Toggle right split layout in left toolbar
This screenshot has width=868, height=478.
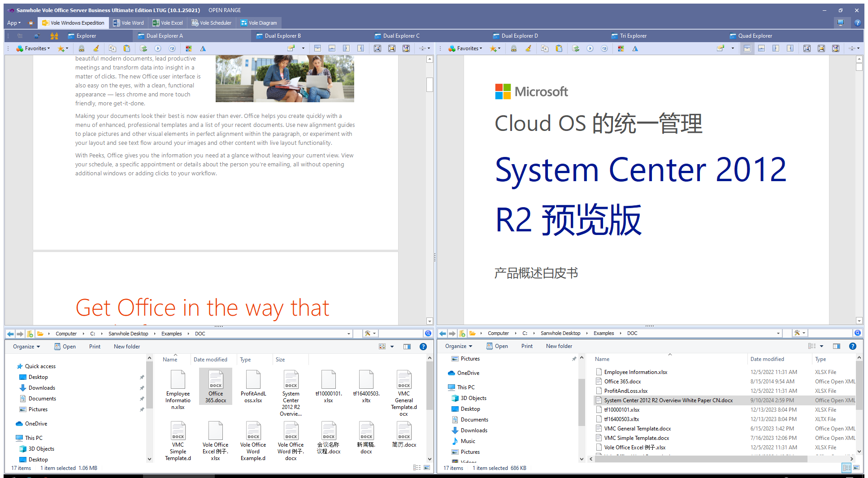360,48
